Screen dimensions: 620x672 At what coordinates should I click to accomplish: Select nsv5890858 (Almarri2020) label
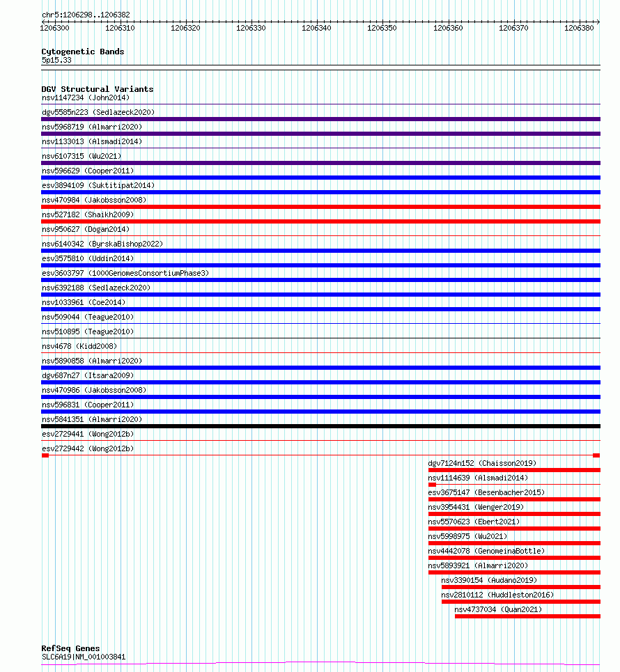[x=92, y=361]
